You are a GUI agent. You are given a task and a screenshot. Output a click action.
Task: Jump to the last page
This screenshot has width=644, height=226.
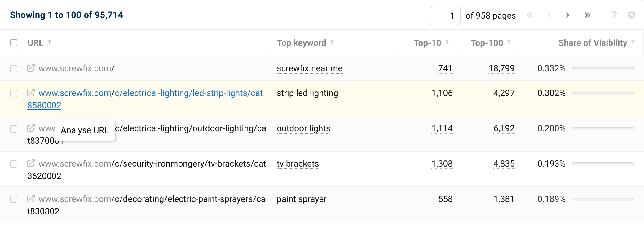(x=587, y=15)
